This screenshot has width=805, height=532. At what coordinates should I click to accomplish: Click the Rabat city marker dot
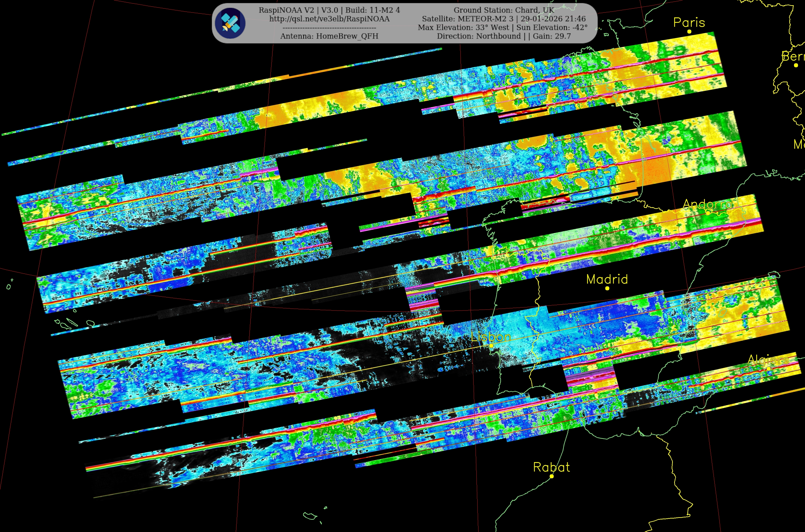pos(552,476)
